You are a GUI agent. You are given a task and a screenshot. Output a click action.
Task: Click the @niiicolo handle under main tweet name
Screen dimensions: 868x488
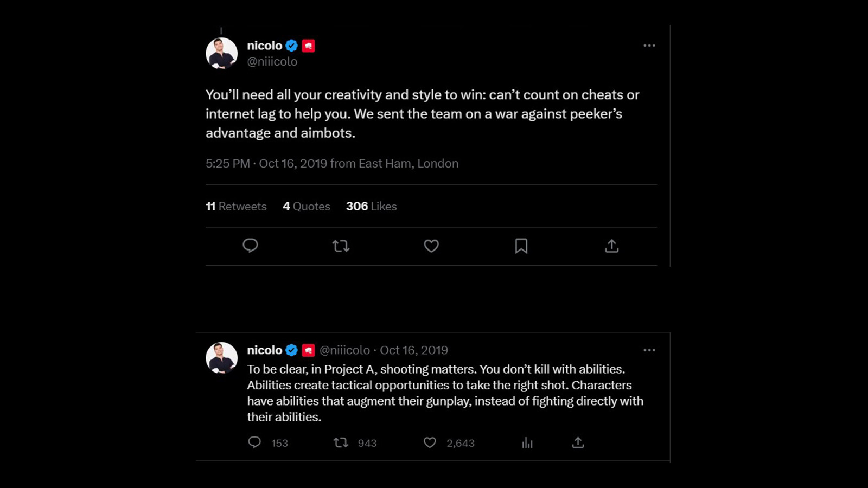tap(272, 62)
